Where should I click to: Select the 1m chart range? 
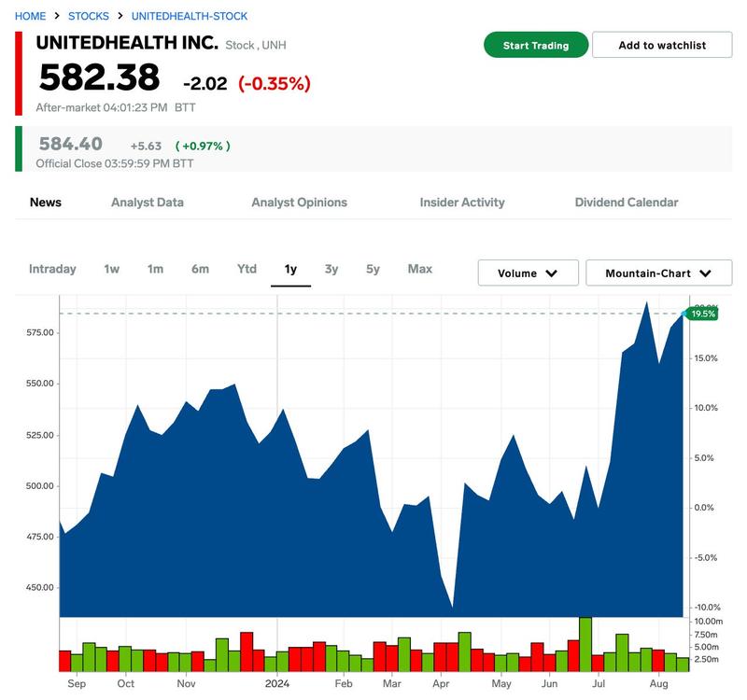[155, 269]
